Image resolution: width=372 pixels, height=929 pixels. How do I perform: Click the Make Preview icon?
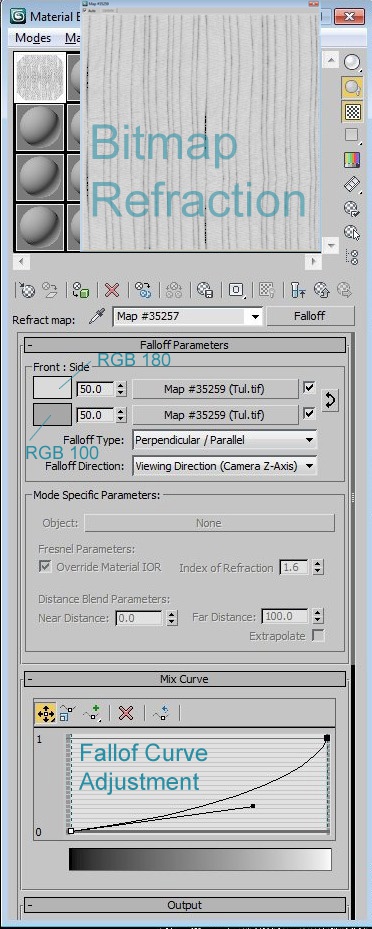(x=352, y=184)
